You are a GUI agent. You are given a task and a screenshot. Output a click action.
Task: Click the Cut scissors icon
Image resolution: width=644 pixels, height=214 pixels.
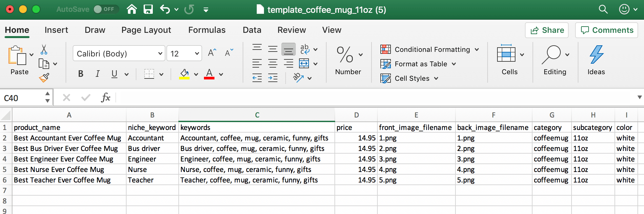point(44,50)
